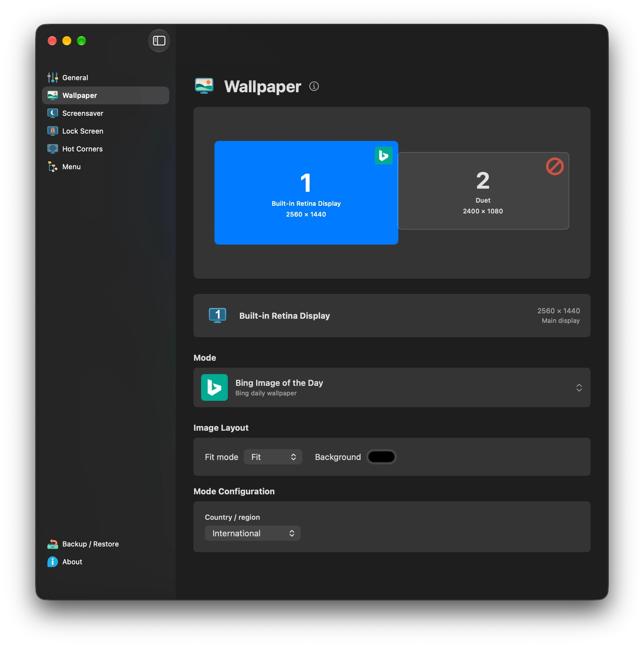Click the Bing logo in Mode selector
Screen dimensions: 644x647
(x=214, y=387)
